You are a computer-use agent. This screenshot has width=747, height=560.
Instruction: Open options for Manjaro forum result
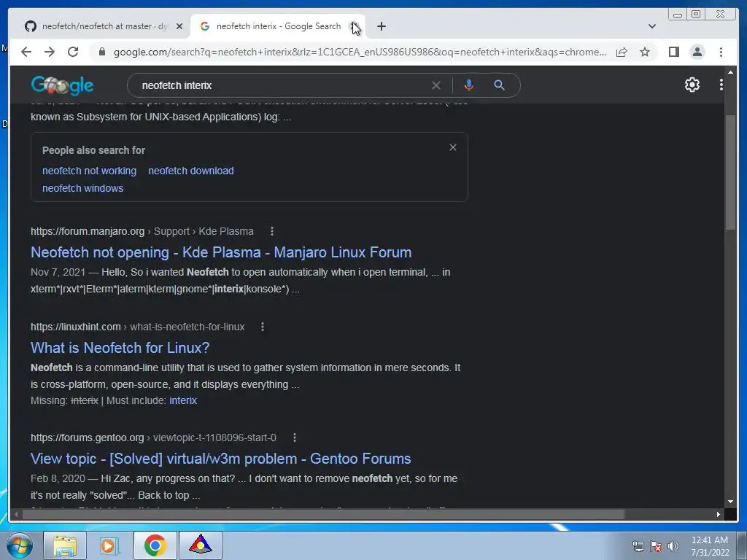pos(272,231)
